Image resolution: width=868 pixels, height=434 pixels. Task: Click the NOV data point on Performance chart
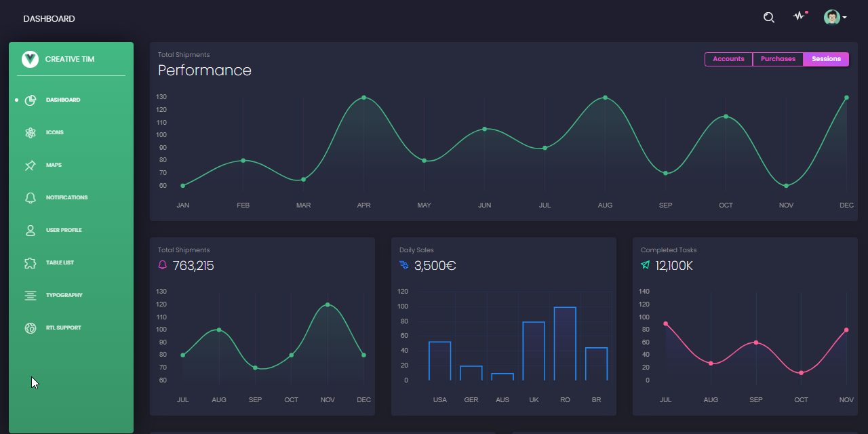tap(786, 185)
